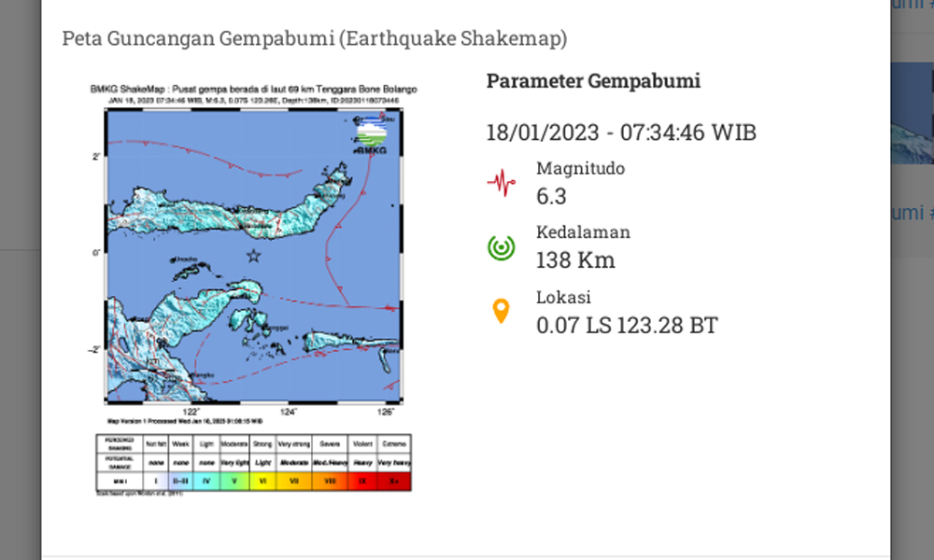Click the Peta Guncangan Gempabumi title

click(315, 39)
